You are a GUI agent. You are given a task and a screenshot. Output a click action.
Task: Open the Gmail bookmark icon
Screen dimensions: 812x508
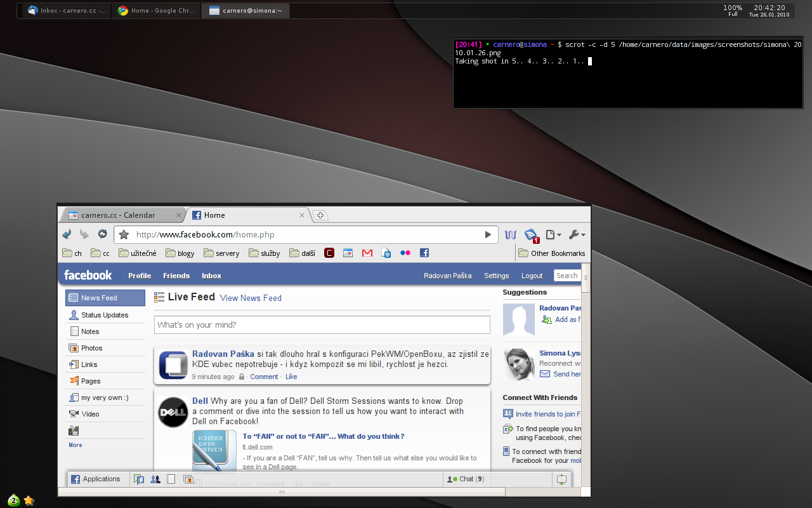click(367, 253)
